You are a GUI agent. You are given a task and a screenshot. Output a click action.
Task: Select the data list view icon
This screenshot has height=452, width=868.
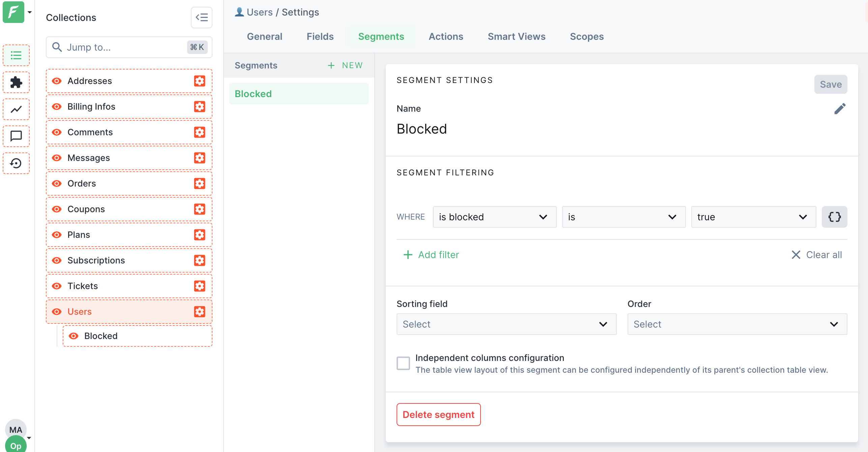(x=16, y=55)
